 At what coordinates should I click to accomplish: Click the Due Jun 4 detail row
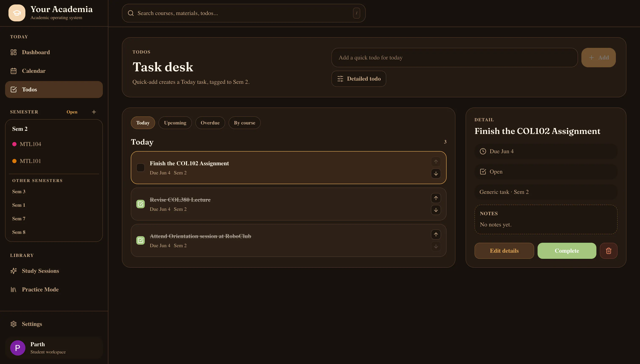pyautogui.click(x=546, y=151)
